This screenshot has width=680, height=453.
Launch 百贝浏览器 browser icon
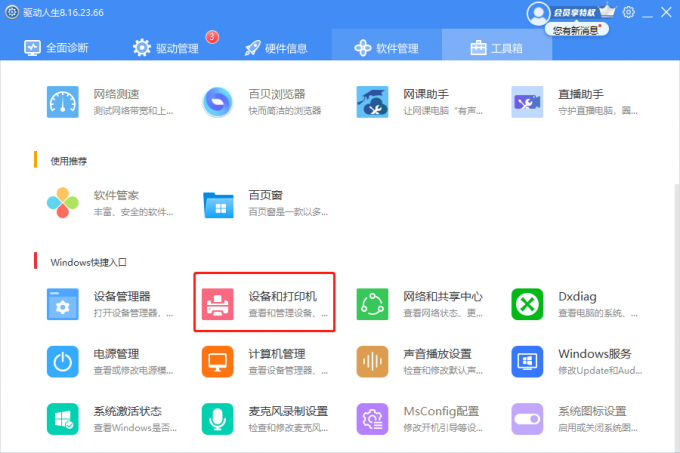pyautogui.click(x=217, y=102)
